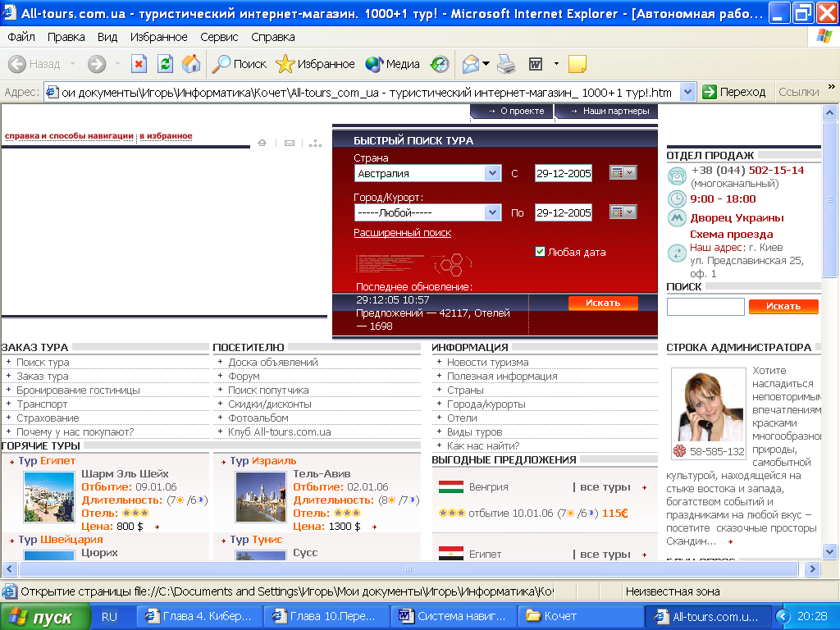Viewport: 840px width, 630px height.
Task: Click the Edit with Word icon
Action: point(536,64)
